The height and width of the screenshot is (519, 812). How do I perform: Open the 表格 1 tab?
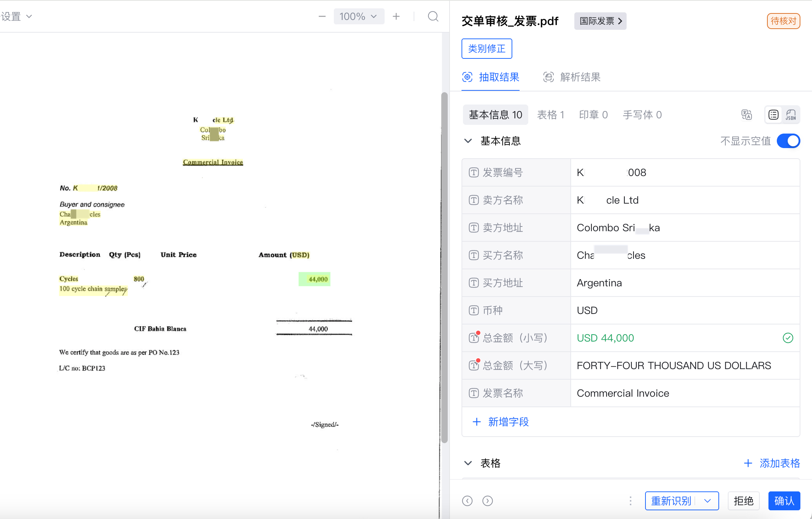[550, 115]
